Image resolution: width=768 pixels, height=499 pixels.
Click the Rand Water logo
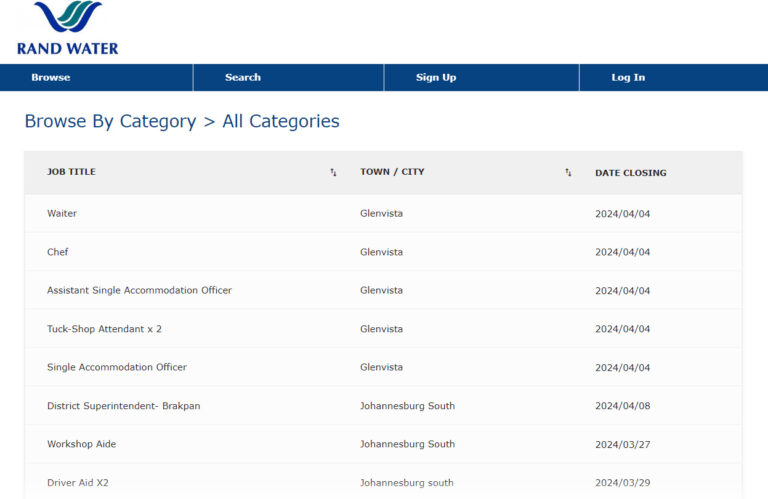[67, 28]
